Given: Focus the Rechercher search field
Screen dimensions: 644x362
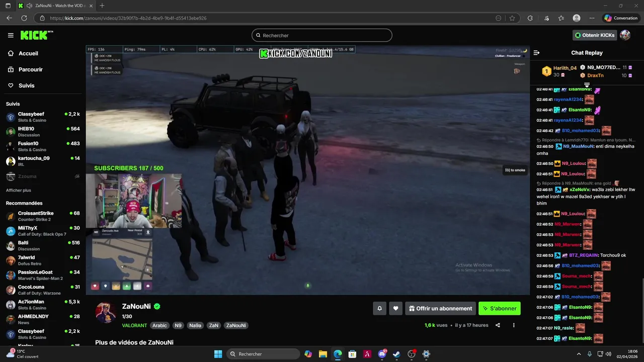Looking at the screenshot, I should [322, 35].
